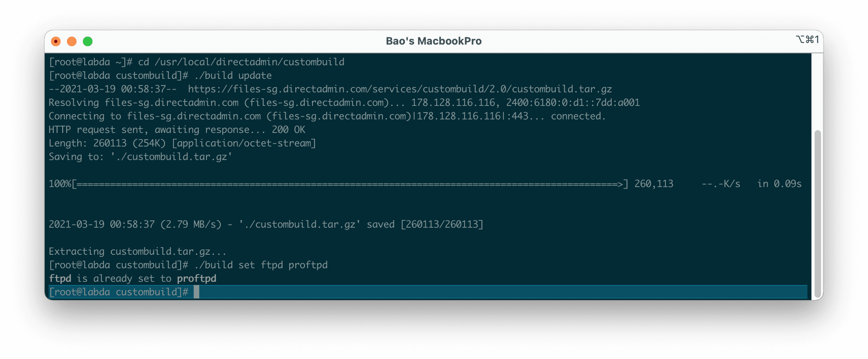Select the bold ftpd text
Viewport: 868px width, 359px height.
coord(61,278)
